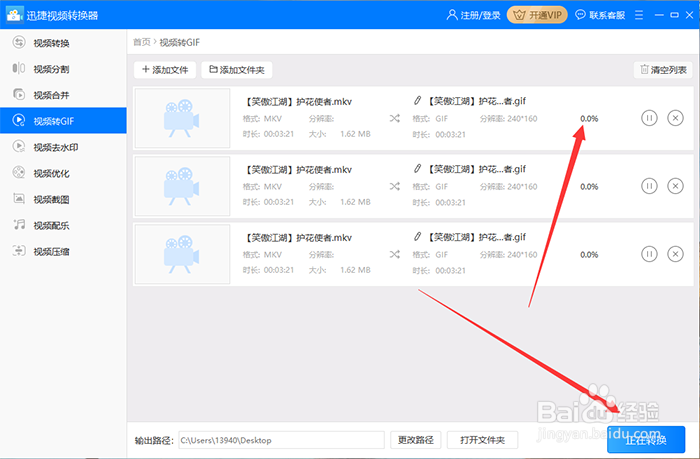The width and height of the screenshot is (700, 459).
Task: Open 视频压缩 in the sidebar
Action: [x=63, y=251]
